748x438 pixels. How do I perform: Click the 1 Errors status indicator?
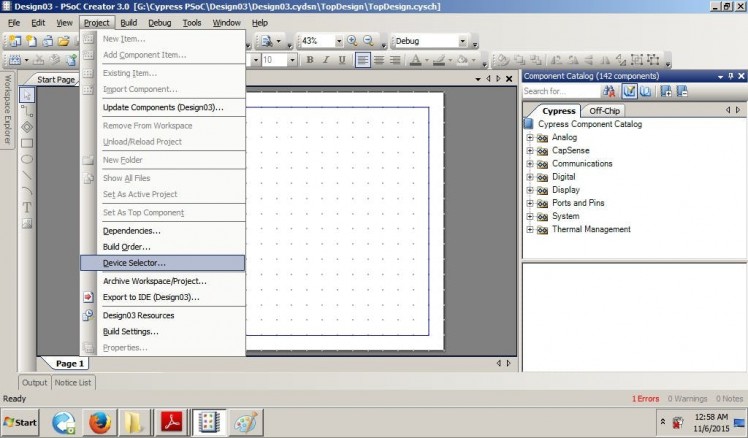click(x=645, y=399)
